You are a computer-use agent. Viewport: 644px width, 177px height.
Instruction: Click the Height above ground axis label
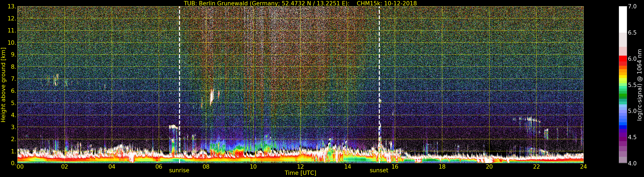click(3, 85)
